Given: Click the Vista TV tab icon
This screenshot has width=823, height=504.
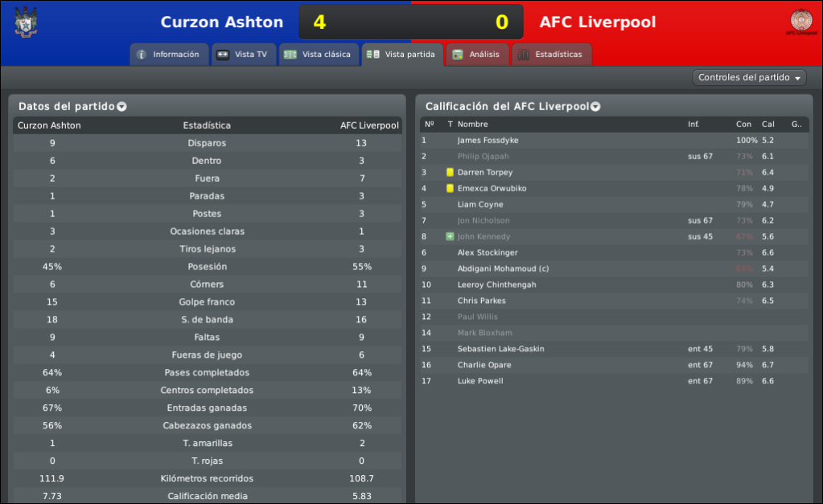Looking at the screenshot, I should tap(223, 55).
